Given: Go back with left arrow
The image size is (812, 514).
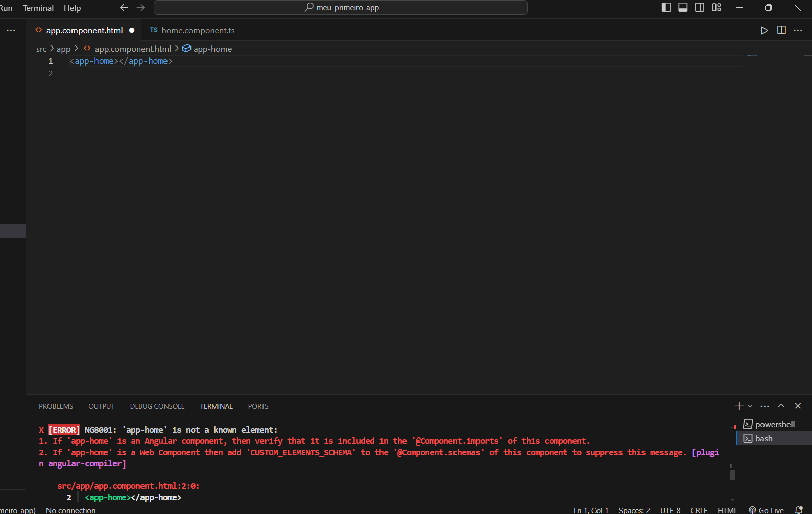Looking at the screenshot, I should point(124,8).
